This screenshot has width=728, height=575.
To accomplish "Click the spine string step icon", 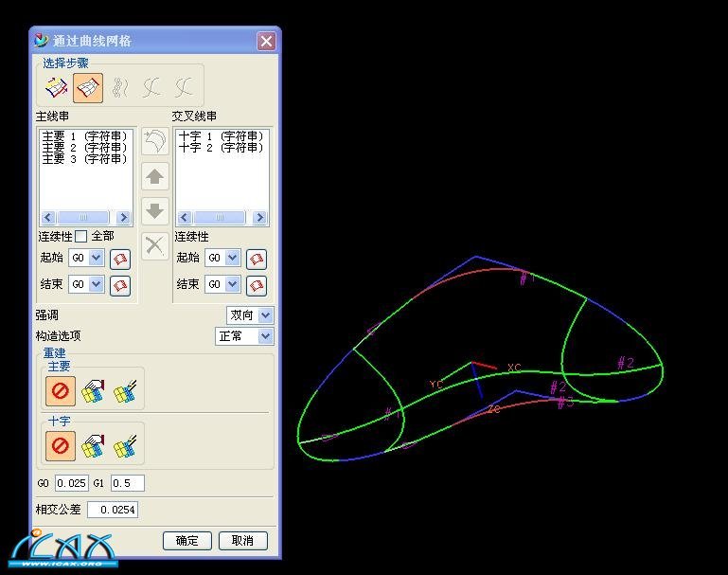I will coord(120,87).
